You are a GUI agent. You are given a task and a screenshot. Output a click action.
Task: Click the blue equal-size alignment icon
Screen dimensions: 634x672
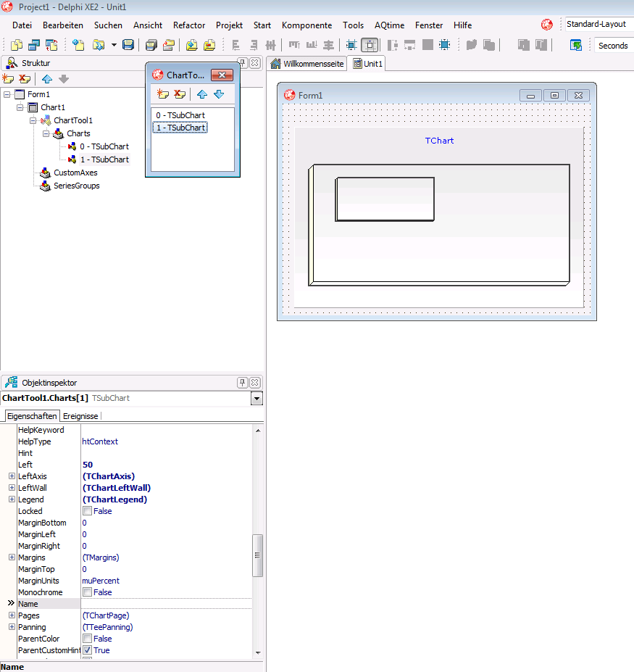445,45
